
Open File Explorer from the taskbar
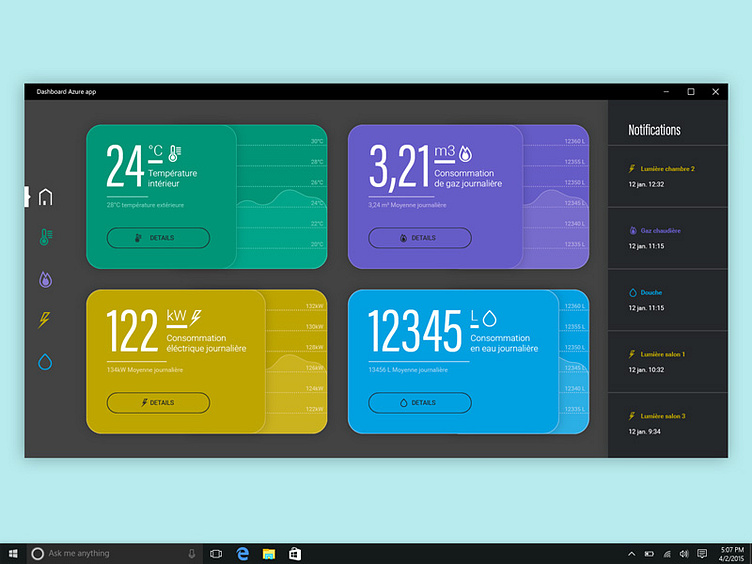[x=269, y=553]
